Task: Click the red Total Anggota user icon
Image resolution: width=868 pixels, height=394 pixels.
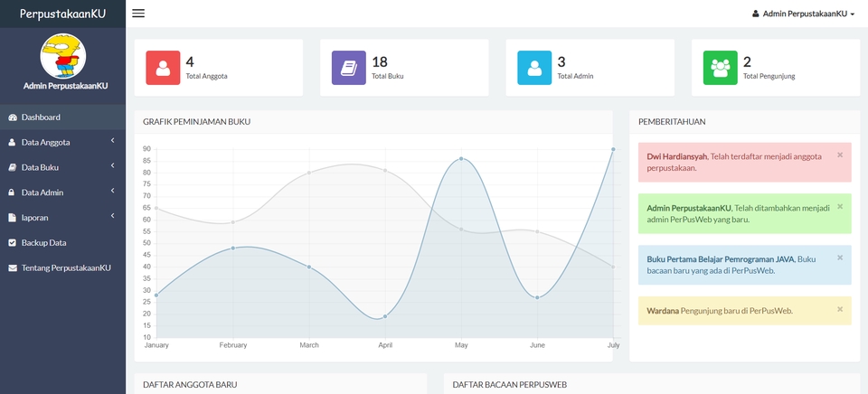Action: point(163,68)
